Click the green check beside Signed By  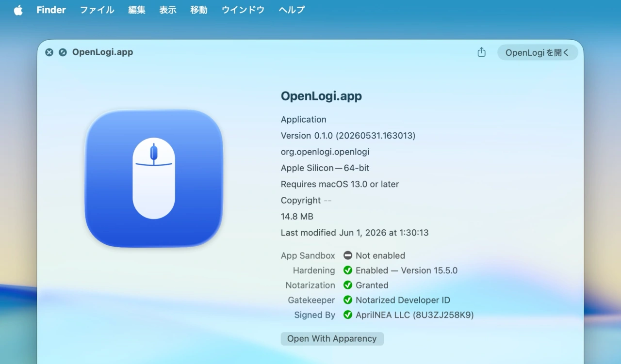click(x=348, y=315)
